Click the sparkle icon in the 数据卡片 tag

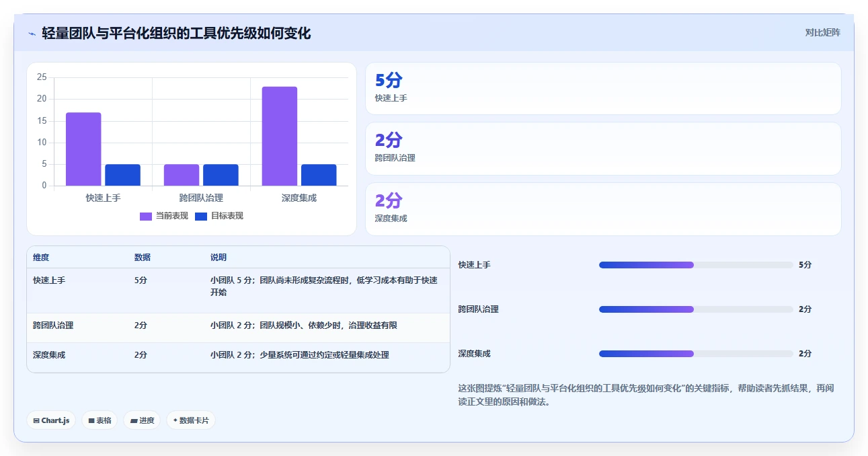point(175,420)
